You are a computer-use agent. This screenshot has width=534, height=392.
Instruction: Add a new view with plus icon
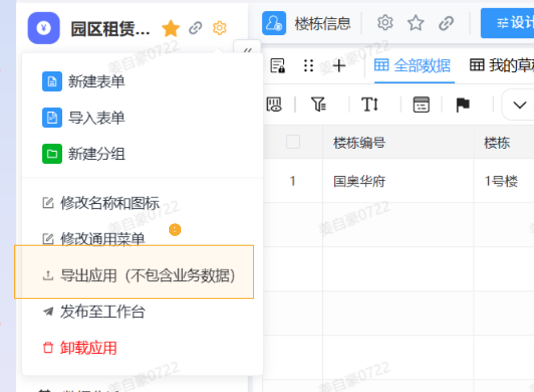click(339, 65)
